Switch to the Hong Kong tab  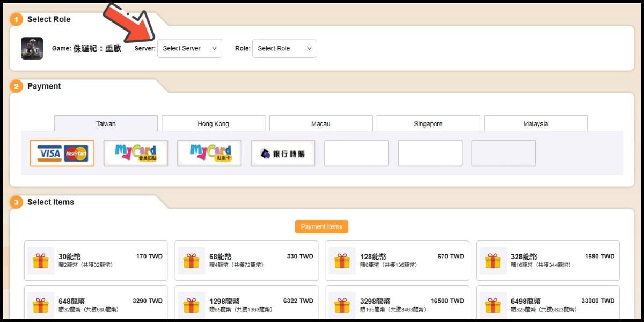(213, 123)
